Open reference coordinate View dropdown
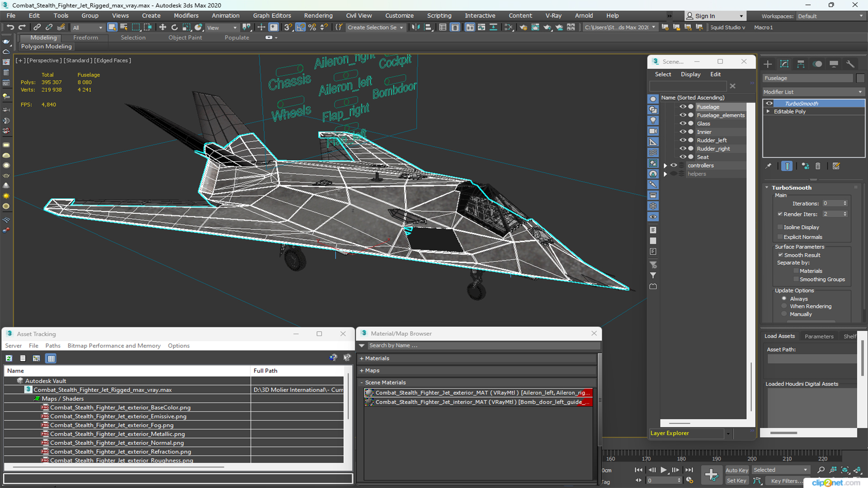 coord(222,28)
